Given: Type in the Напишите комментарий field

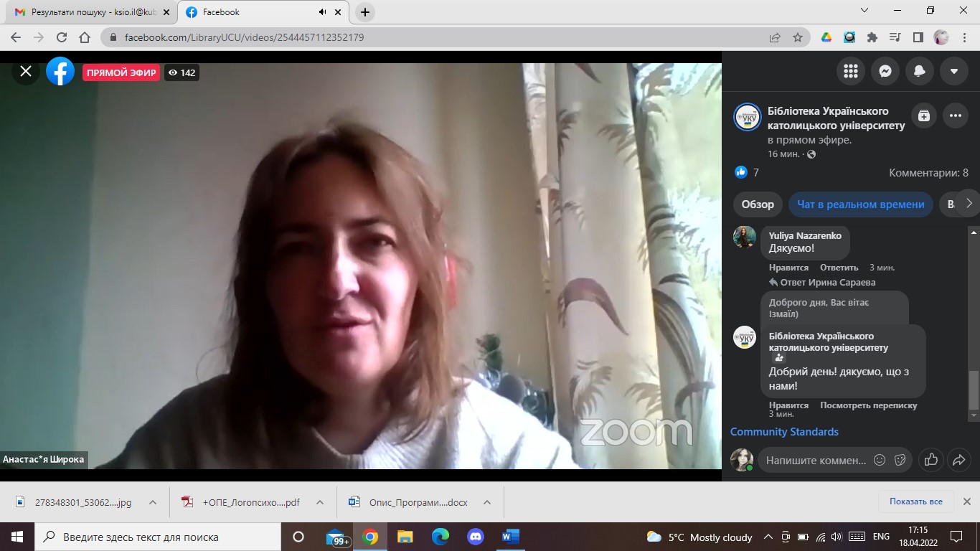Looking at the screenshot, I should [x=816, y=460].
